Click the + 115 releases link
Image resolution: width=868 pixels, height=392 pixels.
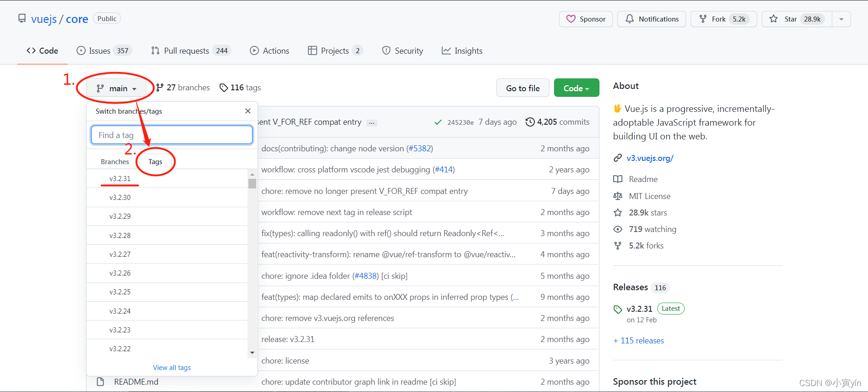tap(638, 341)
